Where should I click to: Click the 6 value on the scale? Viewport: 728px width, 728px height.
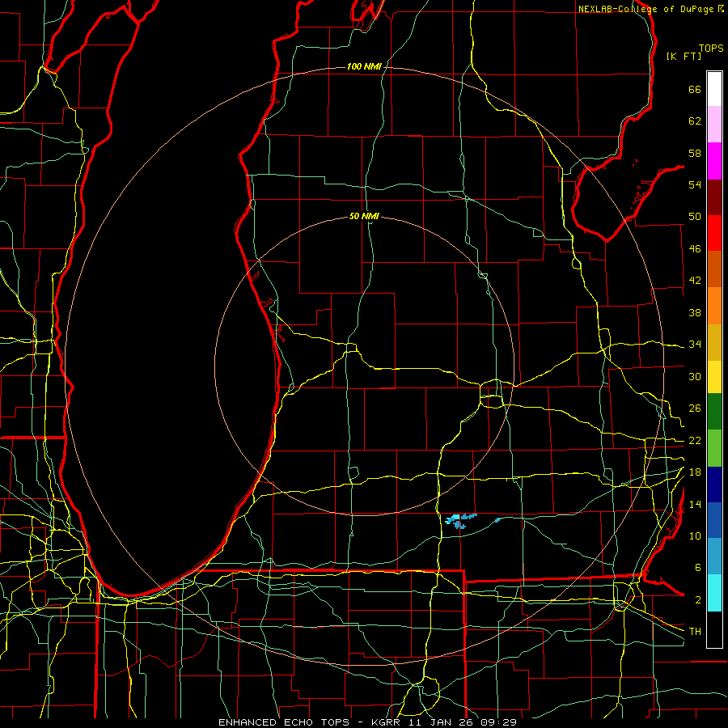[697, 568]
